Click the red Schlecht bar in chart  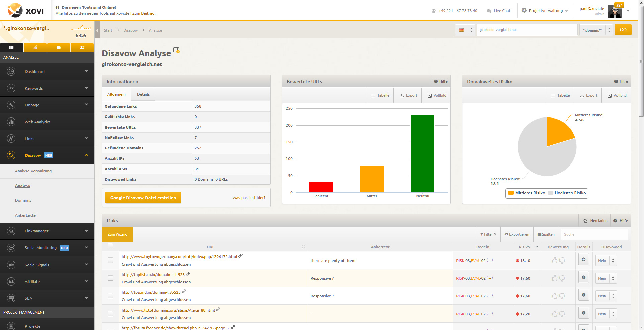click(x=321, y=187)
